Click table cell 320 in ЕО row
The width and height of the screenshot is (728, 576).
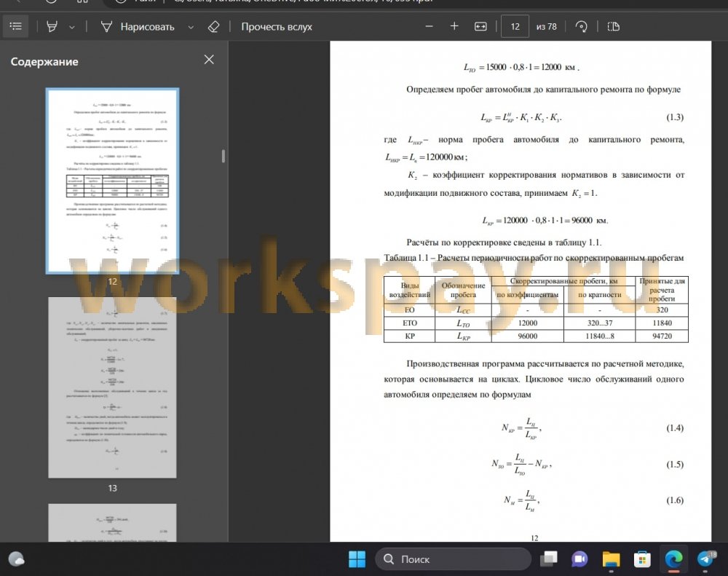coord(662,309)
